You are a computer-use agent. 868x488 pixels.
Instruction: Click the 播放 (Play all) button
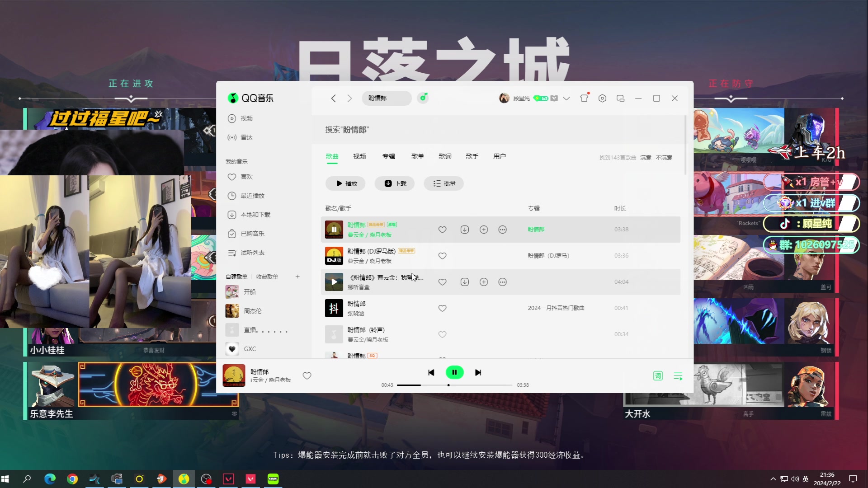(346, 183)
